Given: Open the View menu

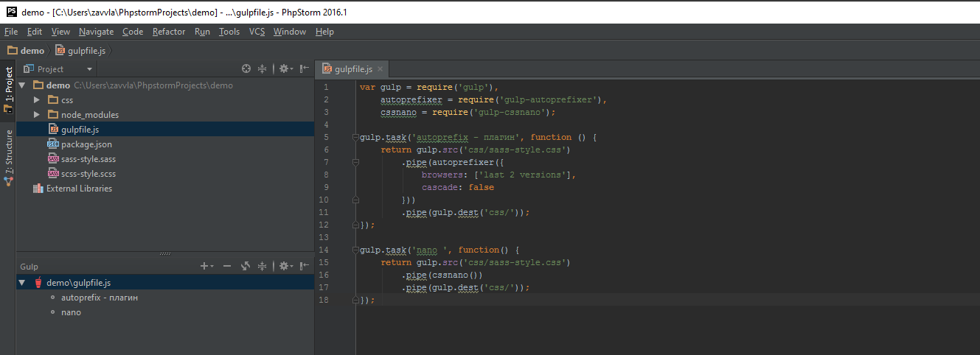Looking at the screenshot, I should point(60,32).
